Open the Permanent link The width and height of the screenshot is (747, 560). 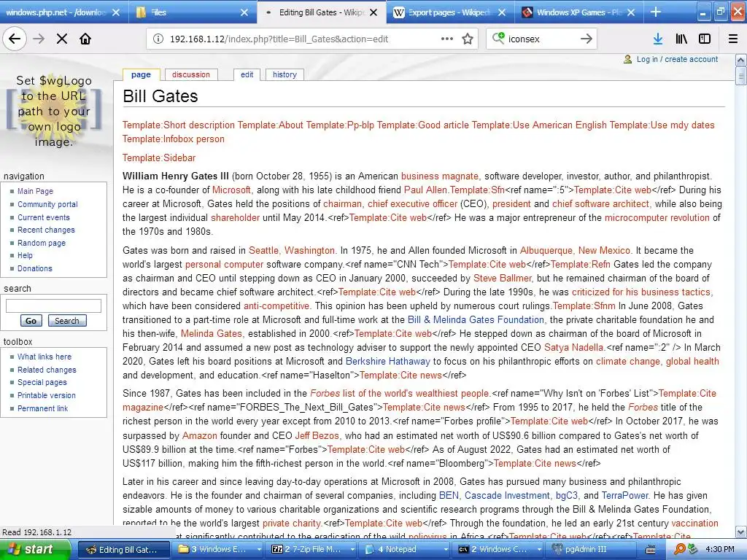click(42, 408)
